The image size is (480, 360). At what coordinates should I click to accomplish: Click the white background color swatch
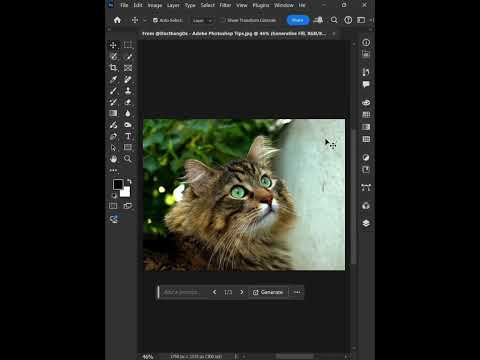click(126, 193)
